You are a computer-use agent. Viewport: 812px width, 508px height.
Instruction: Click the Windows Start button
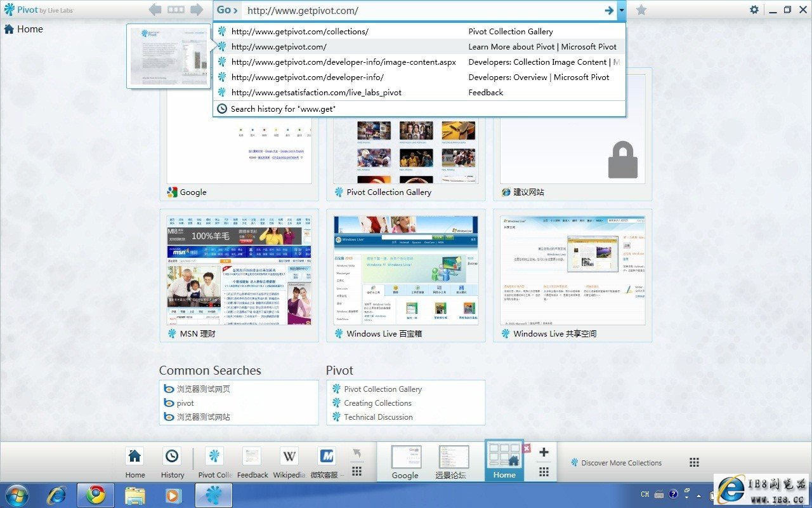point(16,495)
